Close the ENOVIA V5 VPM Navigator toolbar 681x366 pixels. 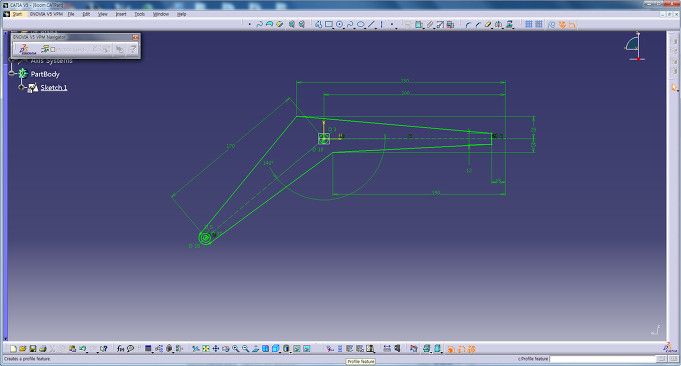click(x=135, y=37)
